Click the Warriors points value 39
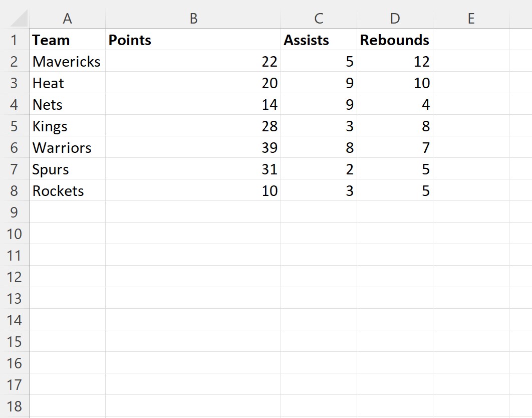 point(193,148)
